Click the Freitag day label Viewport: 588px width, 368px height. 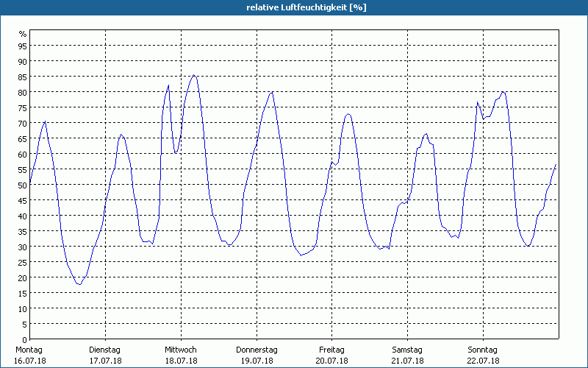point(331,350)
